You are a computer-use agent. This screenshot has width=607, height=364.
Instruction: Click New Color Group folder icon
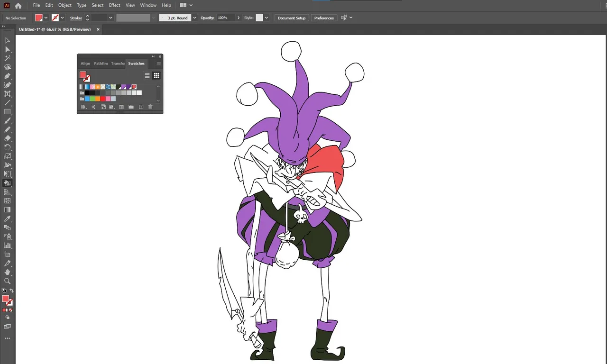[x=131, y=107]
